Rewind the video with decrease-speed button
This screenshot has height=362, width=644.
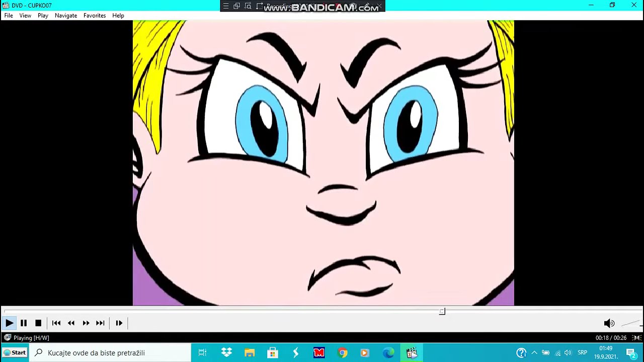click(71, 323)
